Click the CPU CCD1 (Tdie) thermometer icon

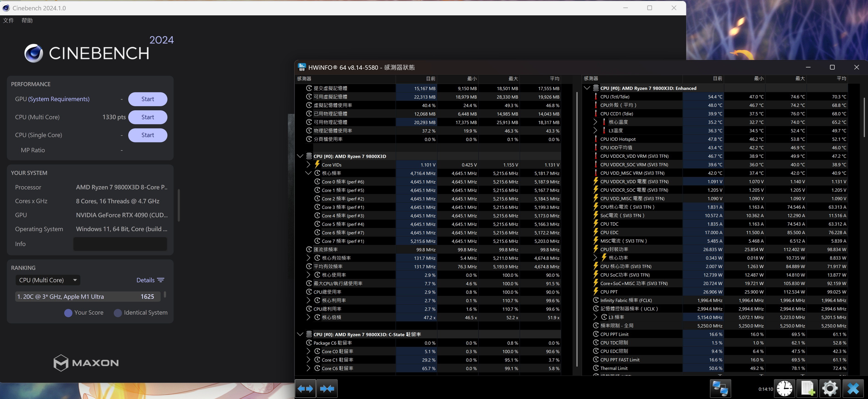click(x=596, y=114)
